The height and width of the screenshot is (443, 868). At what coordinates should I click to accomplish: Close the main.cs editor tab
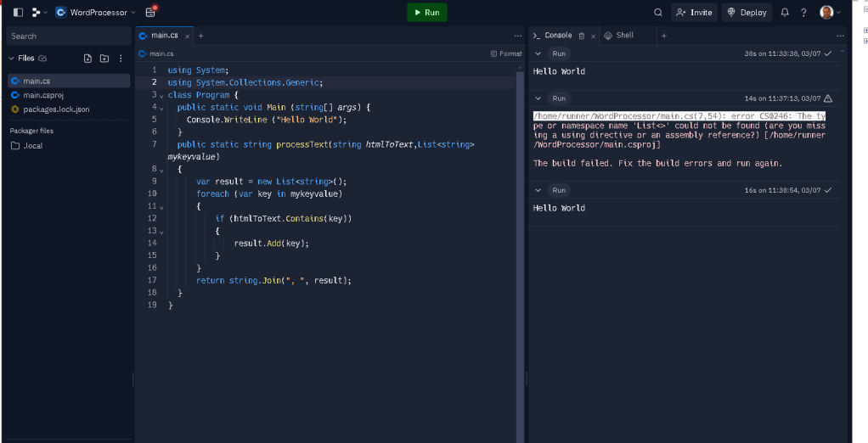pyautogui.click(x=187, y=36)
